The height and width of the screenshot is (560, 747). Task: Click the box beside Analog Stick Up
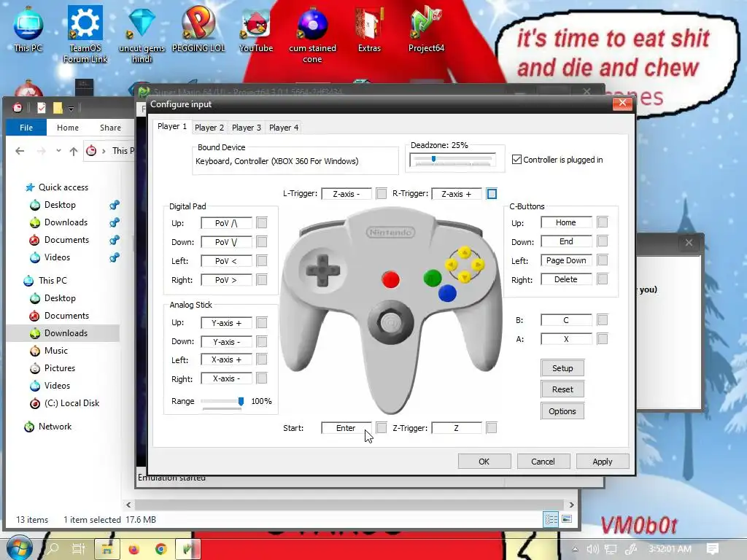click(262, 322)
